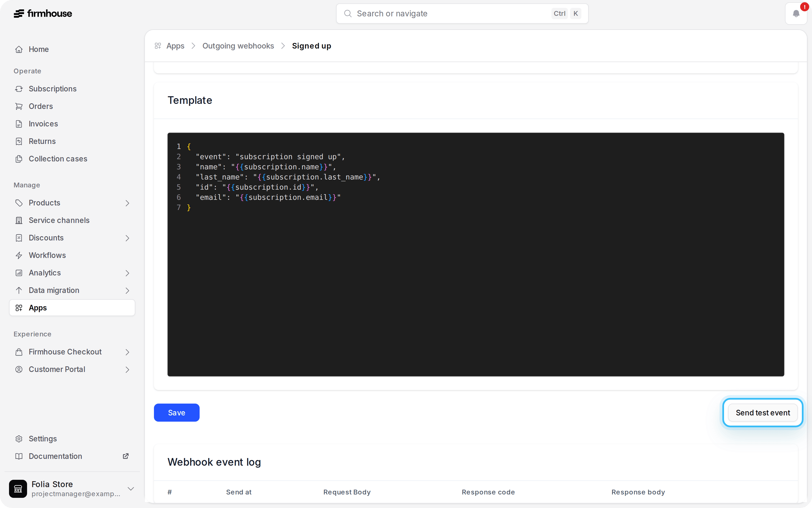Click the Response code column header
This screenshot has height=508, width=812.
[x=488, y=492]
